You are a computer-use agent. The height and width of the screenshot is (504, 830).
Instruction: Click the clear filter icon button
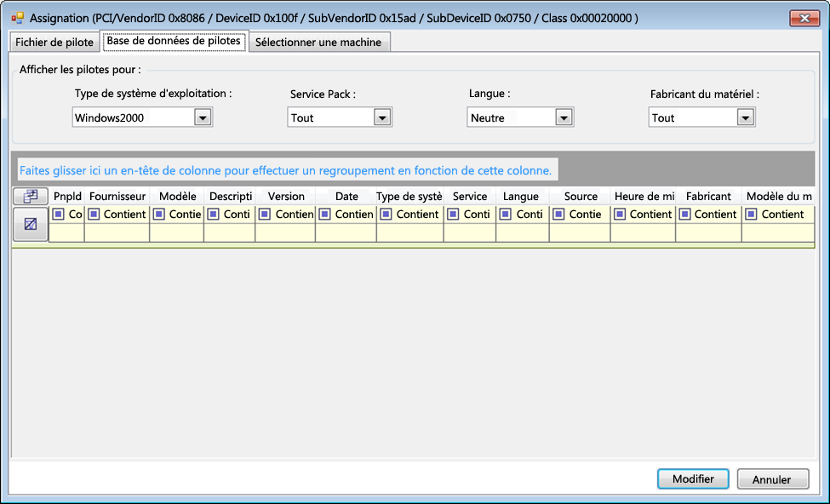31,224
